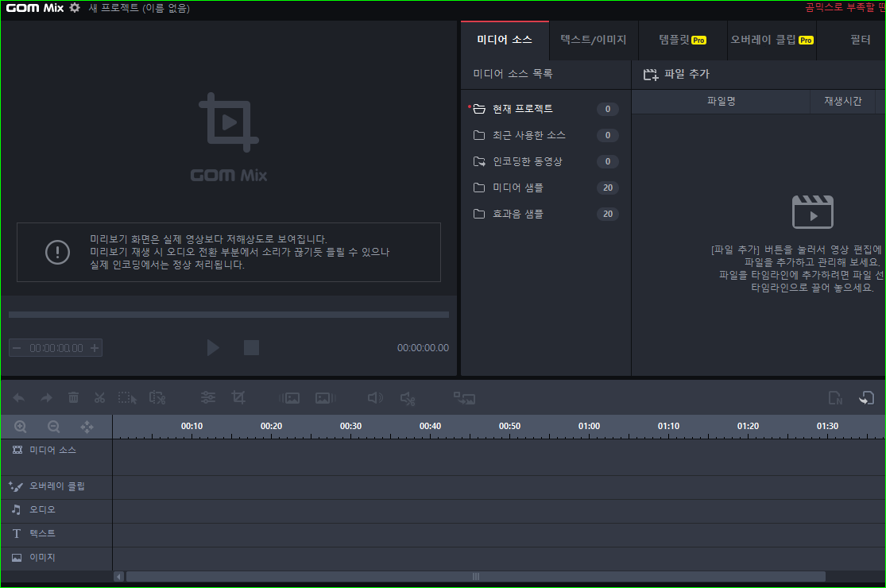Click the cut selected region icon

(157, 398)
